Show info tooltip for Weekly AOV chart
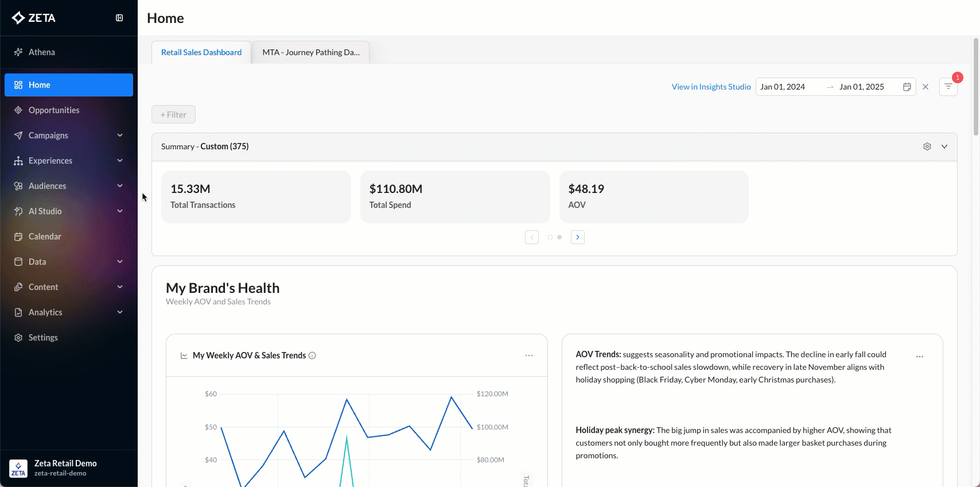 [312, 355]
